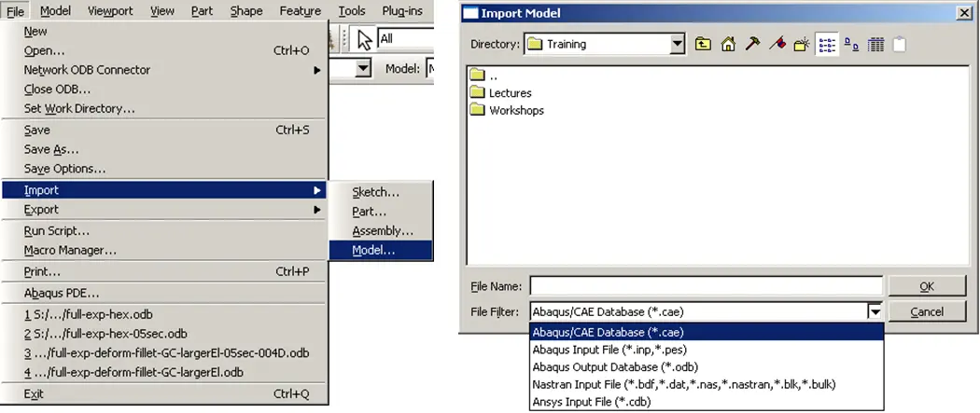Open the Feature menu

coord(301,11)
